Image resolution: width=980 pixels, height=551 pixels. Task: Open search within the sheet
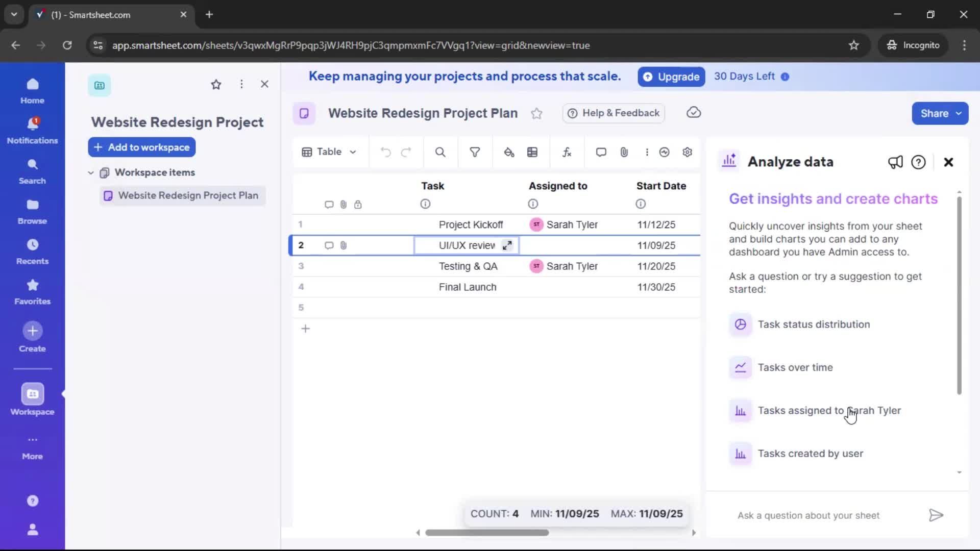coord(440,152)
